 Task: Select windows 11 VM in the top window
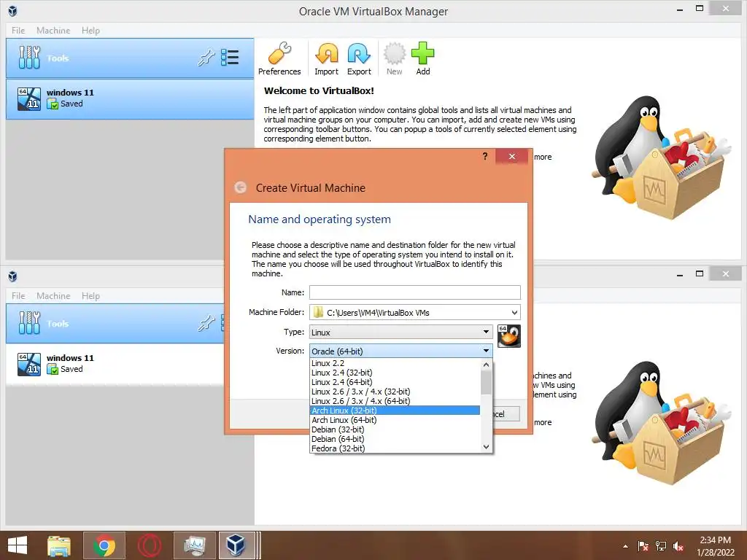tap(130, 98)
